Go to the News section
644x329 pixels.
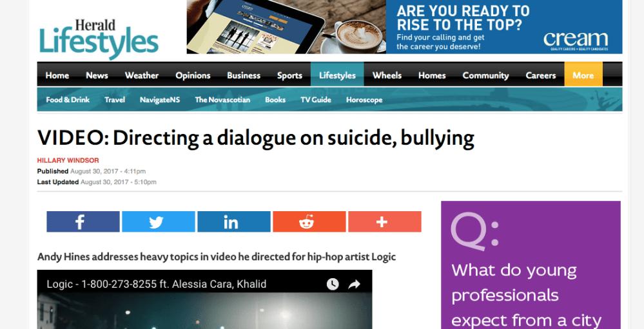coord(97,75)
